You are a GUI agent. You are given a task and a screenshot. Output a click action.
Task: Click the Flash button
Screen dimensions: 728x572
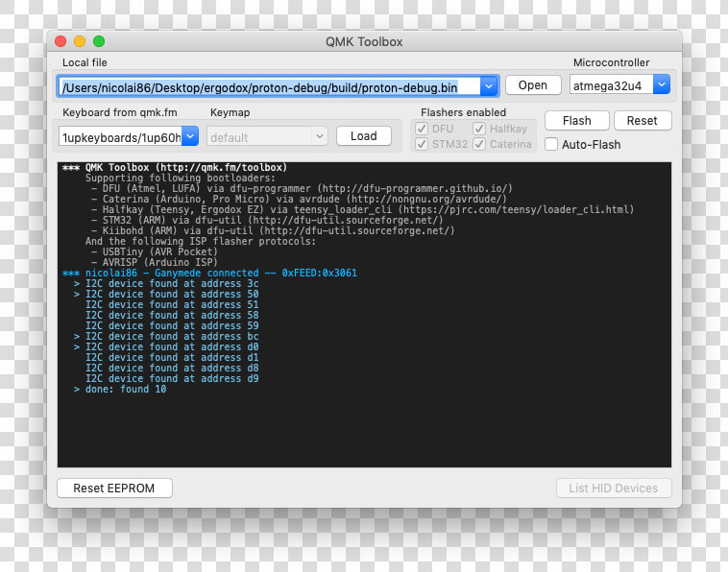click(576, 121)
